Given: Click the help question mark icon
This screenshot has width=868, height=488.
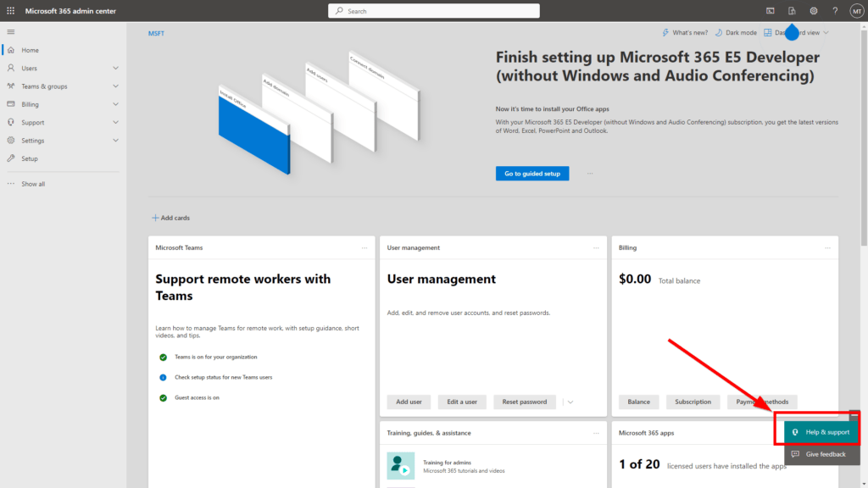Looking at the screenshot, I should 835,10.
